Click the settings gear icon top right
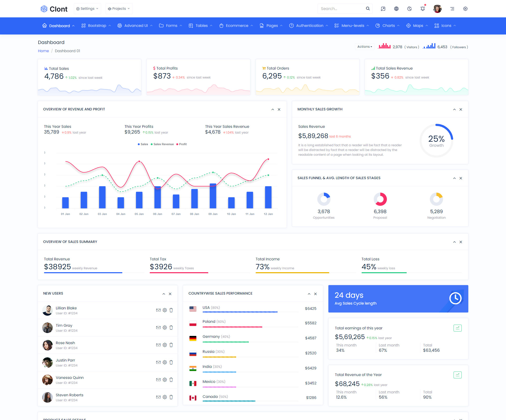This screenshot has width=506, height=420. [x=465, y=9]
